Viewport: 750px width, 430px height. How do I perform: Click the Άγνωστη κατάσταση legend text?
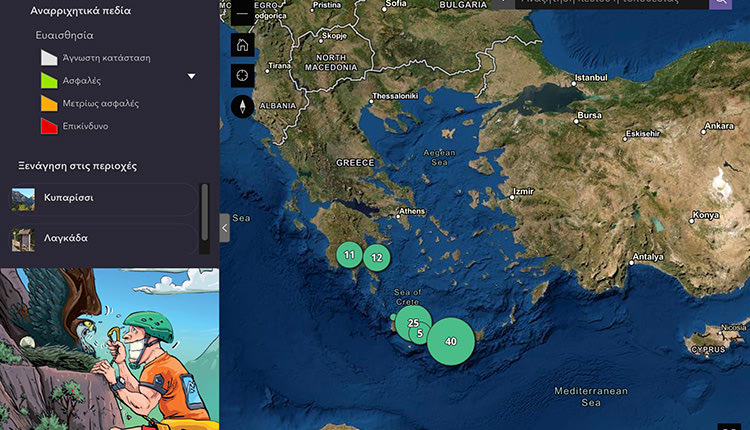107,58
